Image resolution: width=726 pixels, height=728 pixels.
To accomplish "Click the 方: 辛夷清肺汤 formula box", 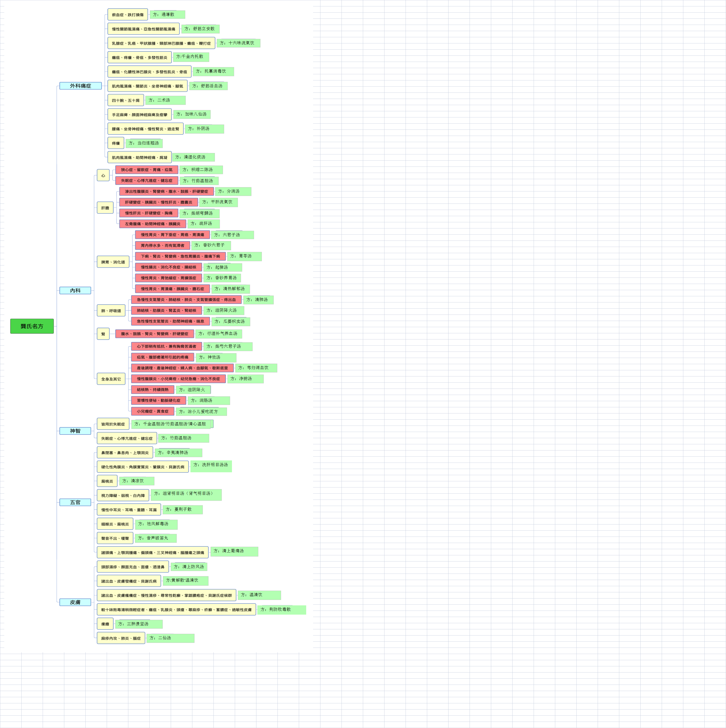I will point(179,453).
